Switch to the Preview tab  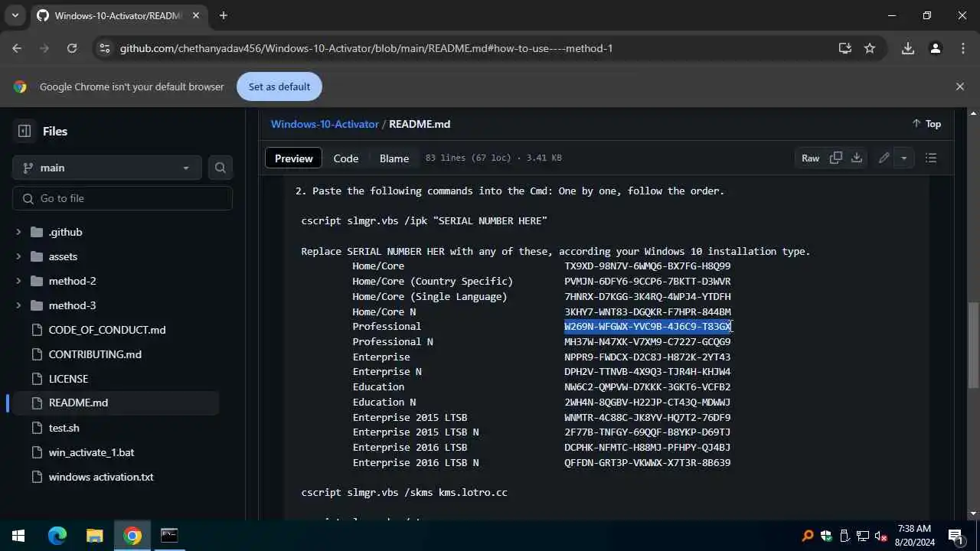click(294, 158)
